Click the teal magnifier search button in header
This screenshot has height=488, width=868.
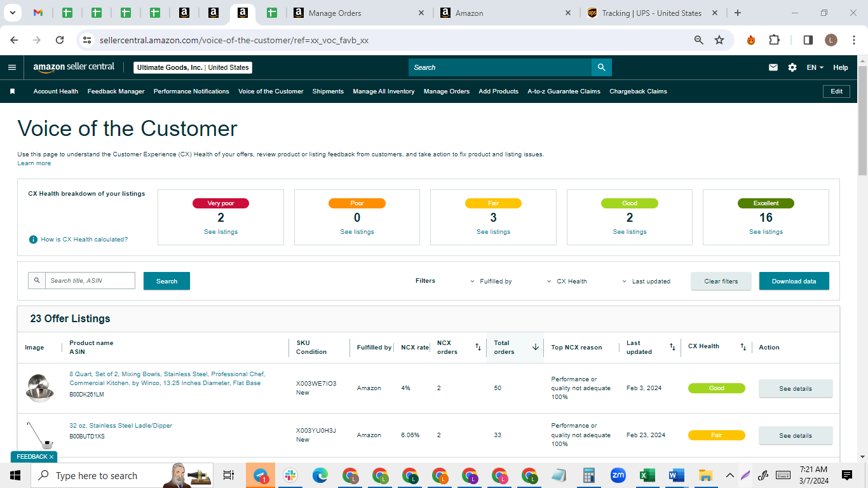coord(601,67)
